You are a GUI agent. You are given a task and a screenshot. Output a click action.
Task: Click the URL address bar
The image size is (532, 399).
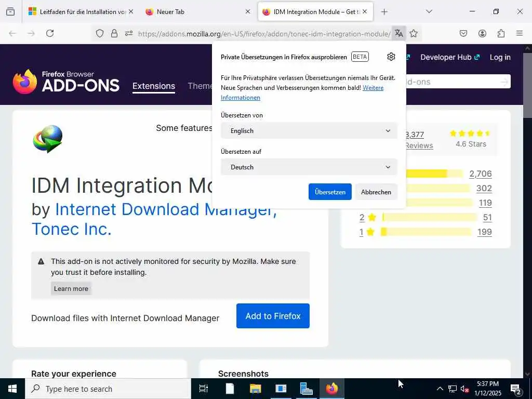pyautogui.click(x=264, y=34)
